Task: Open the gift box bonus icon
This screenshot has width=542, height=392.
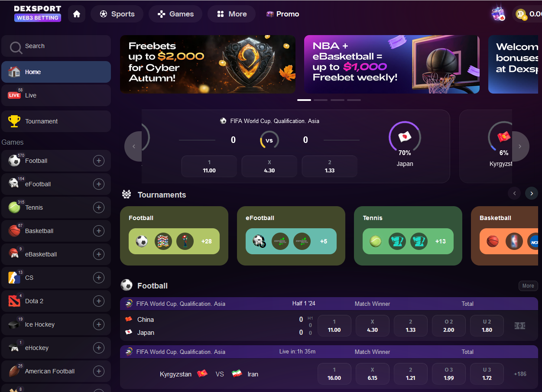Action: (498, 14)
